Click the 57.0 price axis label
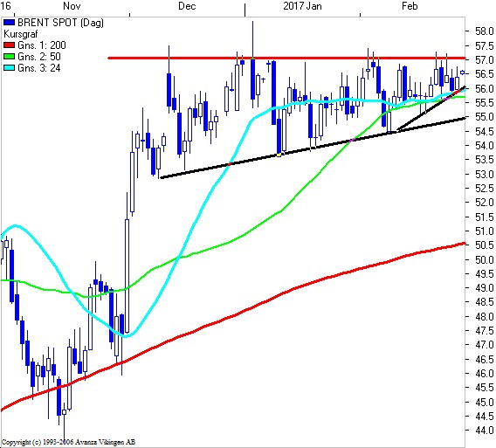 [485, 59]
